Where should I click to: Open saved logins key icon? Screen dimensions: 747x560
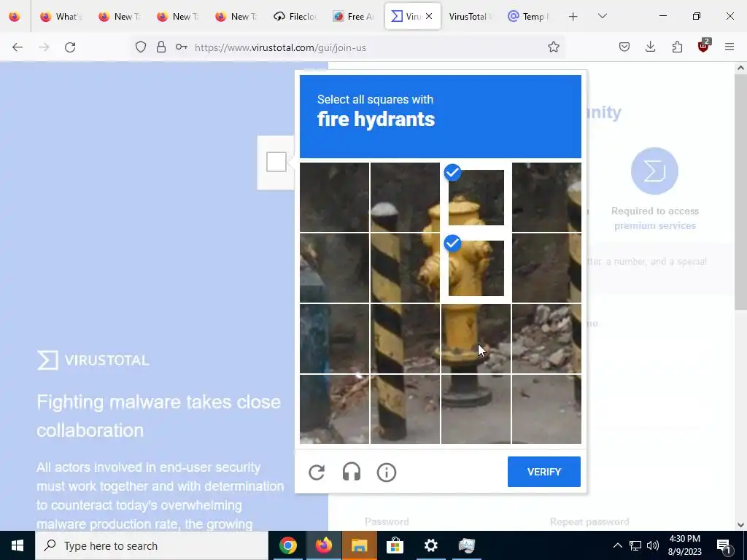[x=182, y=47]
